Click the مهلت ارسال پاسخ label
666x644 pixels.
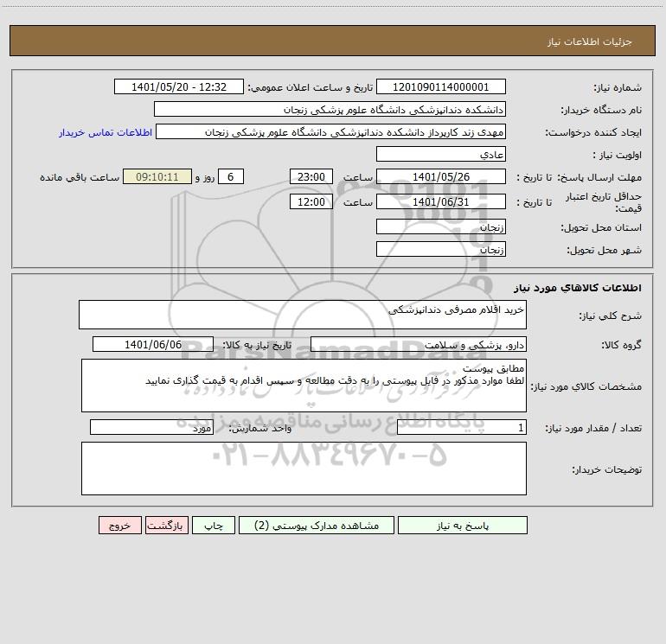point(599,177)
